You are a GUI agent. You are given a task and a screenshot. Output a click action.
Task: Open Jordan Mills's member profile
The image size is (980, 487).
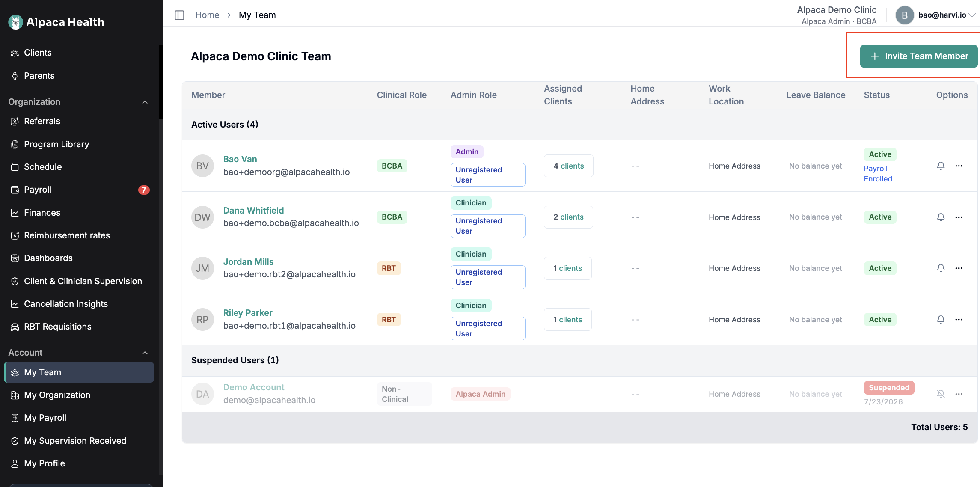(x=248, y=262)
